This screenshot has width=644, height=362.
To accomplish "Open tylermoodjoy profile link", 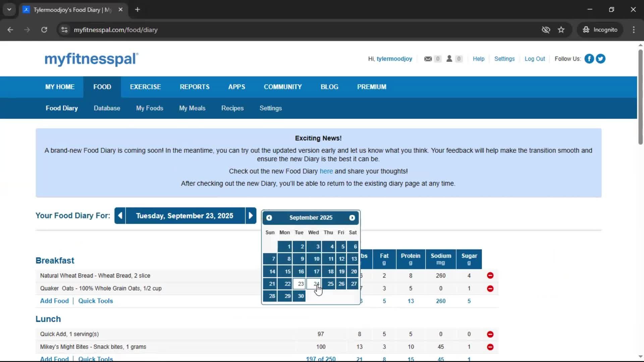I will click(x=394, y=59).
